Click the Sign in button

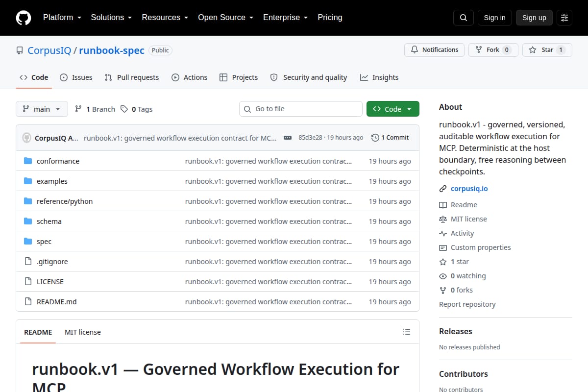click(494, 18)
